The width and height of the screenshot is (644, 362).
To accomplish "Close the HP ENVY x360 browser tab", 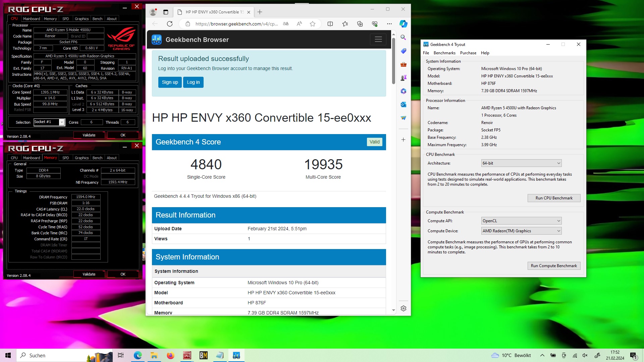I will click(249, 12).
